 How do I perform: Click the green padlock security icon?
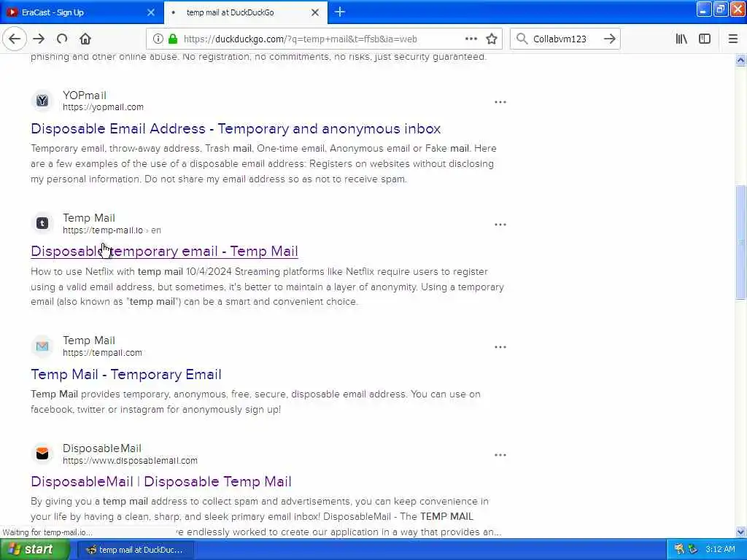point(173,39)
